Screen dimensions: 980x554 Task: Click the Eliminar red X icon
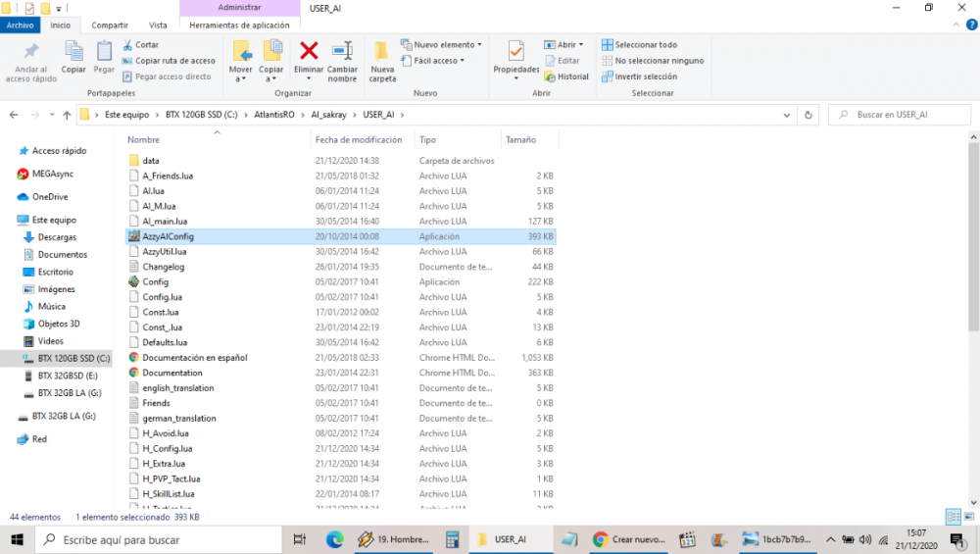(309, 51)
